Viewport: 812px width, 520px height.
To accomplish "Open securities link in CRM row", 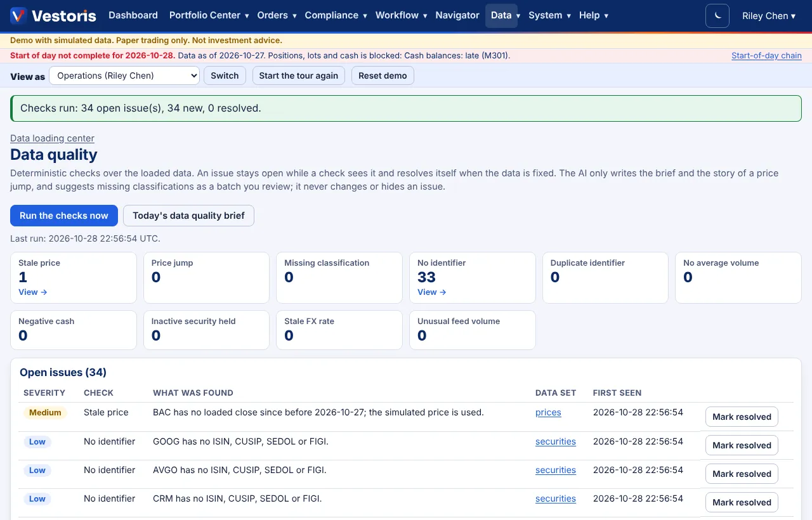I will tap(556, 498).
